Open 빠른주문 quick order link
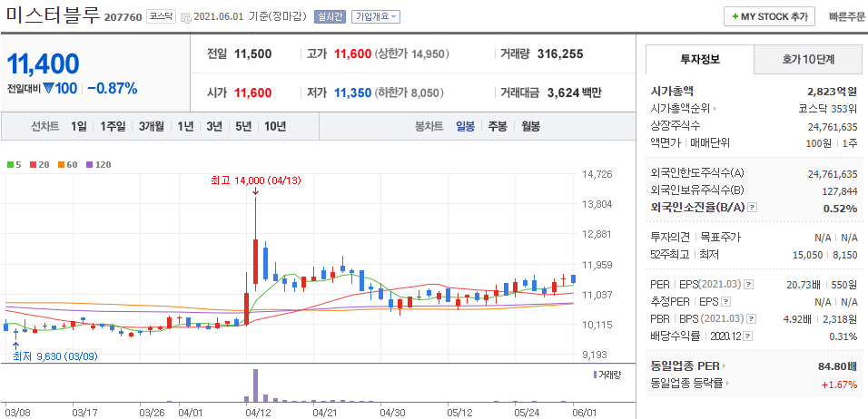 846,16
